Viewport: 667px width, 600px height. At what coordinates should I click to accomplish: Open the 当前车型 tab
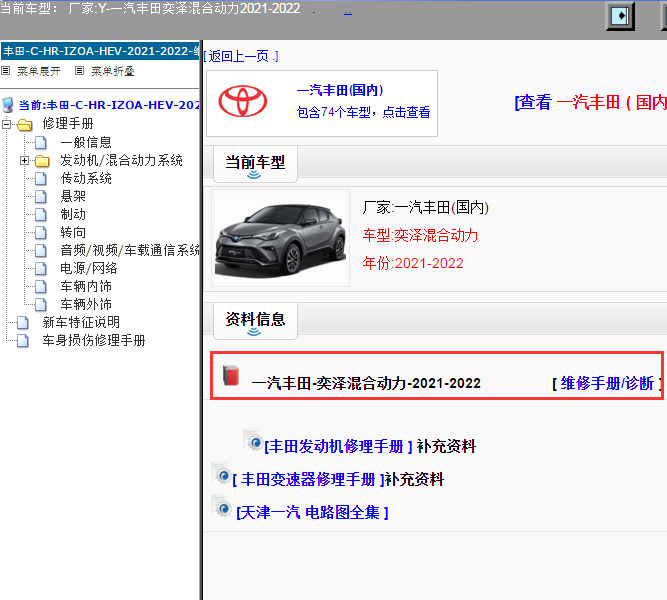click(x=255, y=164)
